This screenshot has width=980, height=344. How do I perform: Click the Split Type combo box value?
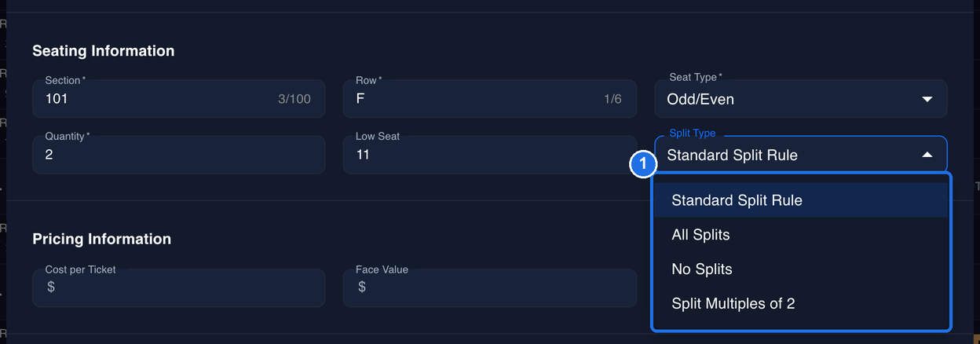click(x=732, y=156)
